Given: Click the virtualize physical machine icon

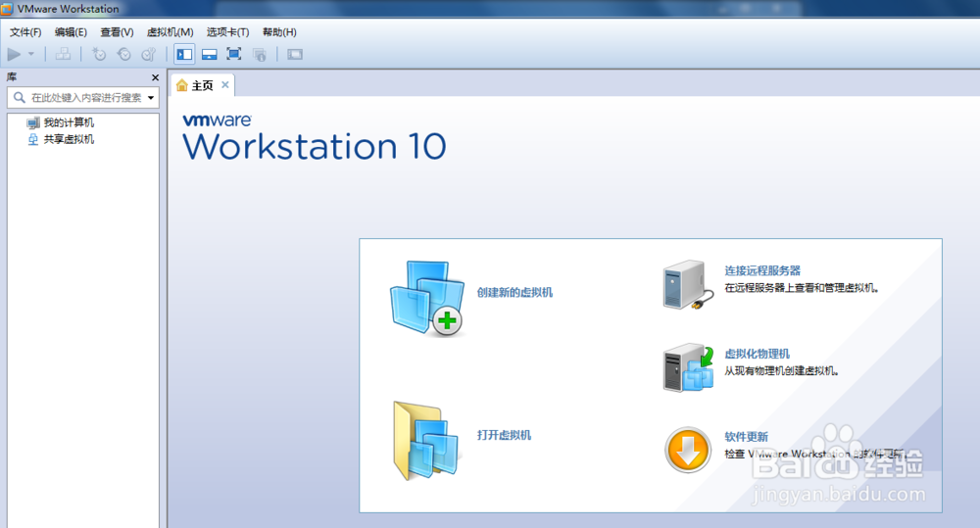Looking at the screenshot, I should click(688, 367).
